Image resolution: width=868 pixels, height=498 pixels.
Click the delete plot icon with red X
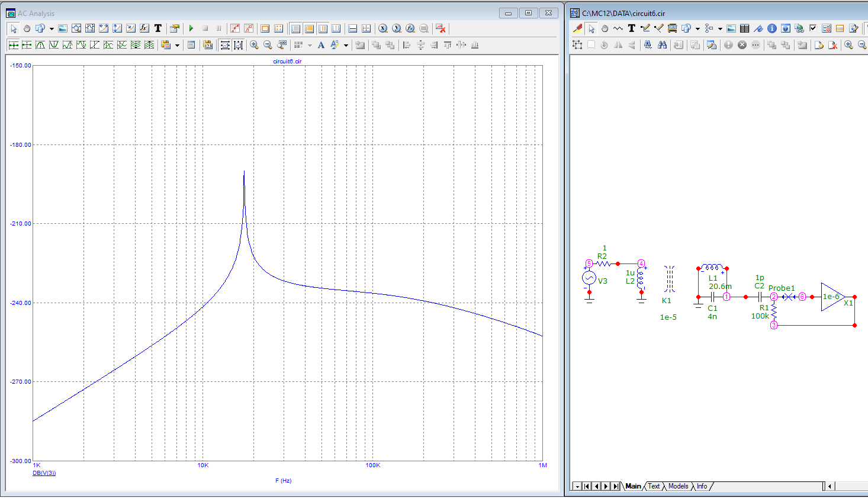441,28
